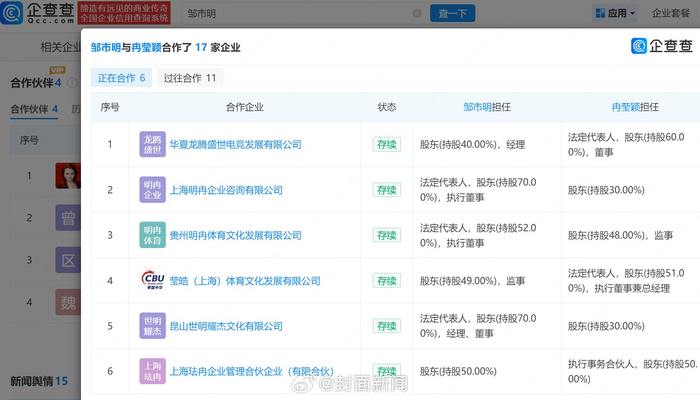Click the 状态 column header
This screenshot has height=400, width=700.
[x=387, y=107]
